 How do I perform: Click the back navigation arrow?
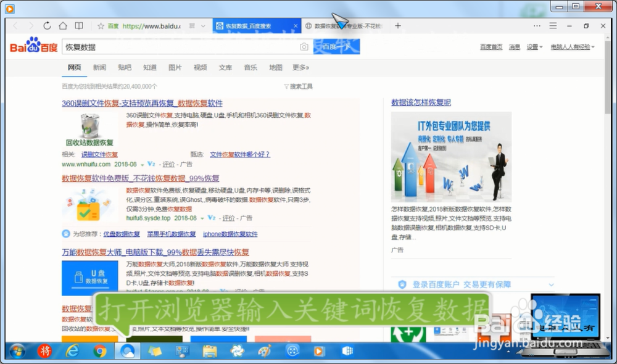15,25
